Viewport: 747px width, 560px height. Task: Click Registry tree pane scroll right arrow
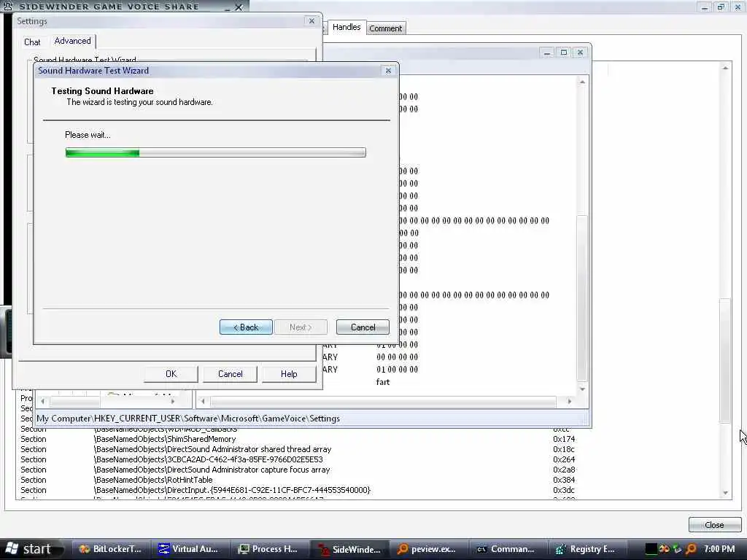[x=173, y=402]
